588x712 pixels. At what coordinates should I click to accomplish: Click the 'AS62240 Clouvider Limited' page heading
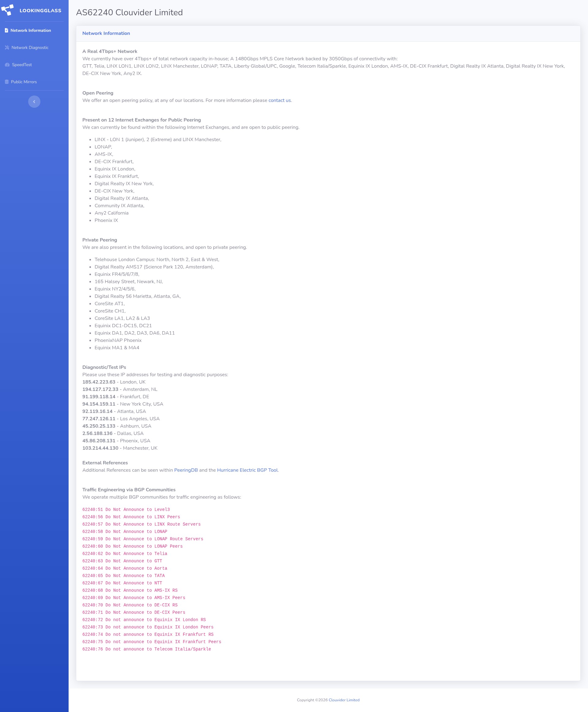(x=129, y=13)
